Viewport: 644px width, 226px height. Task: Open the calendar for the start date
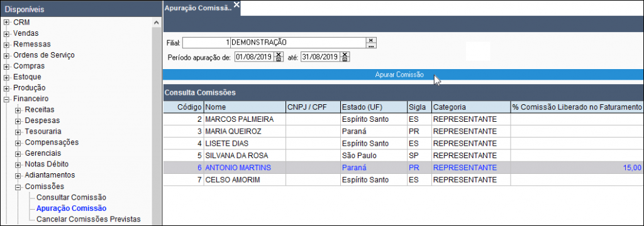pyautogui.click(x=279, y=60)
